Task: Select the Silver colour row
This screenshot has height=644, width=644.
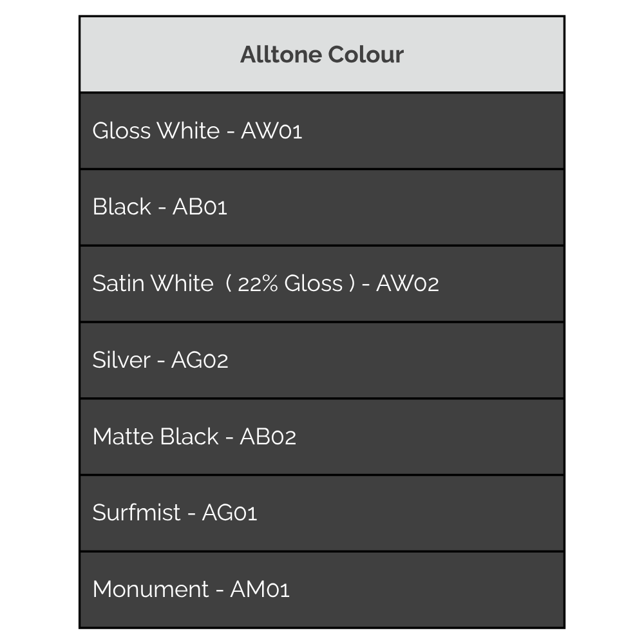Action: click(x=321, y=360)
